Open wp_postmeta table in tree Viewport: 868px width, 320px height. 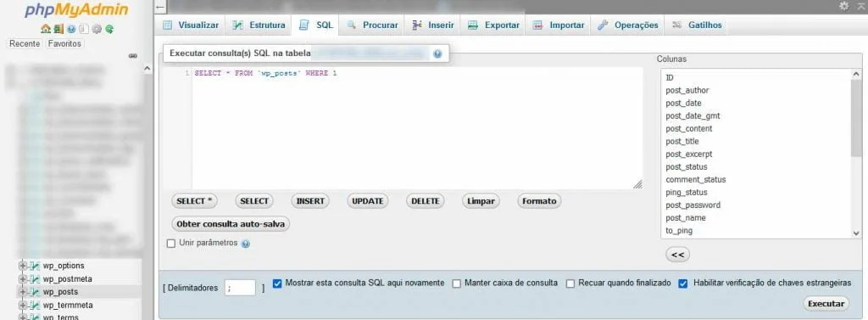(68, 279)
